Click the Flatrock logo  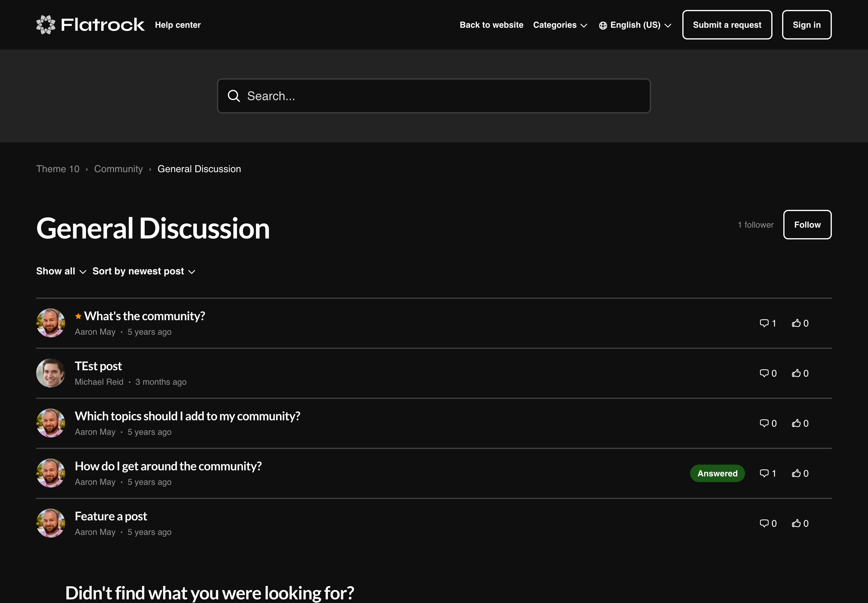pos(90,24)
